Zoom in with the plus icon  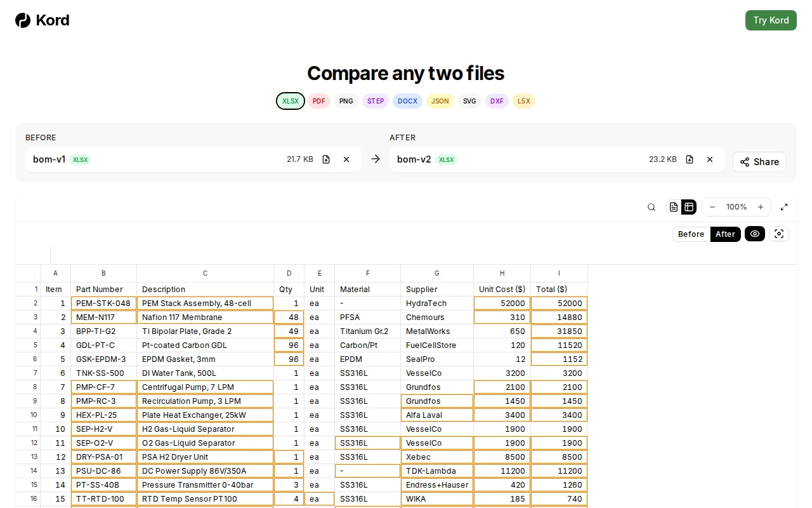point(761,207)
